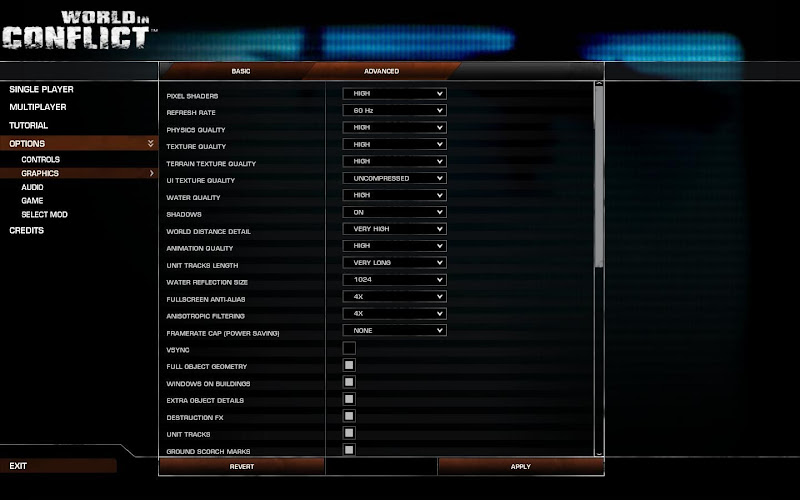This screenshot has height=500, width=800.
Task: Open the Single Player menu
Action: coord(41,89)
